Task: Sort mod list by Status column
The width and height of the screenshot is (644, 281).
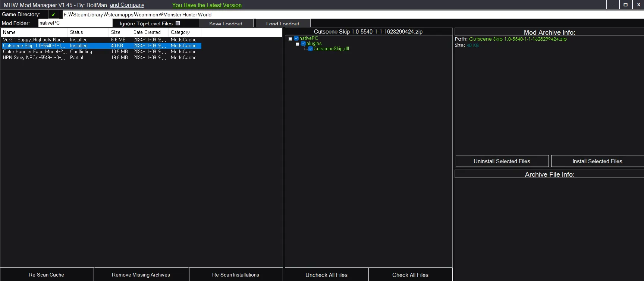Action: click(88, 32)
